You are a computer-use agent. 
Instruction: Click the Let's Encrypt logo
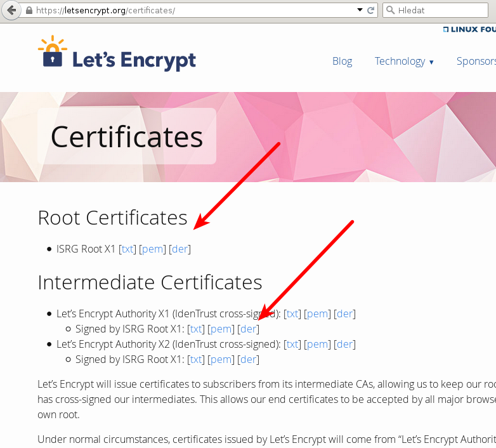click(117, 53)
